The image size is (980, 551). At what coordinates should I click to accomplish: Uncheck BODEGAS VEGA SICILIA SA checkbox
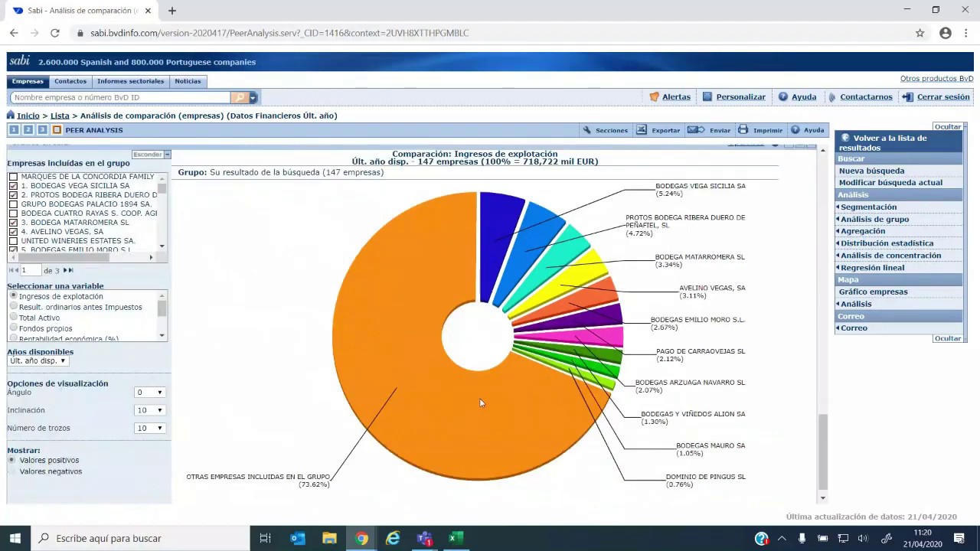13,186
